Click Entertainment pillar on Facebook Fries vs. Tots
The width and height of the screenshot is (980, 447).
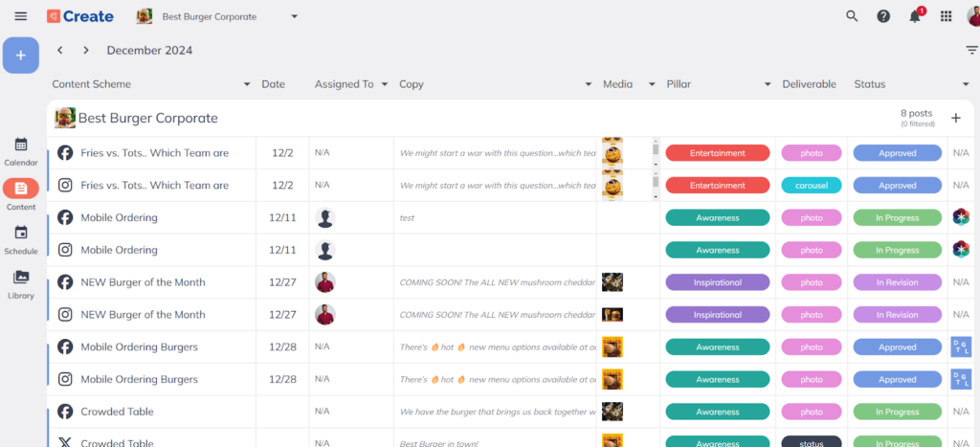(x=718, y=153)
